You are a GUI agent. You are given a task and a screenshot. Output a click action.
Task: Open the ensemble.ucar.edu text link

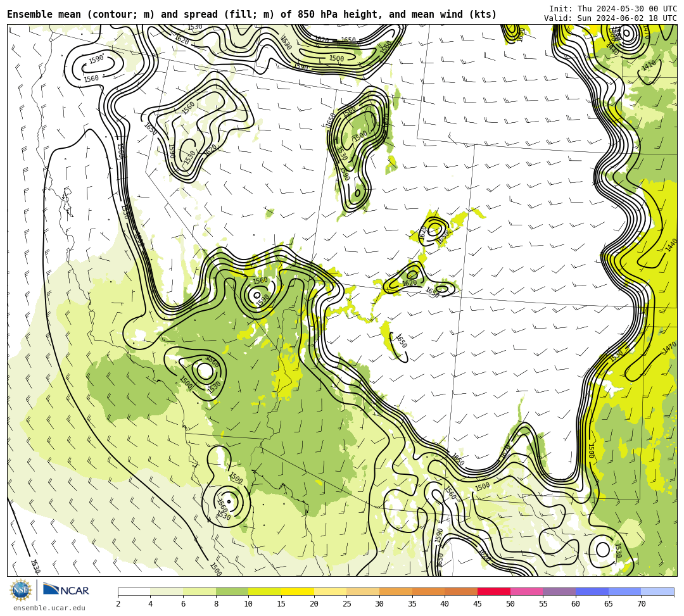(x=49, y=608)
